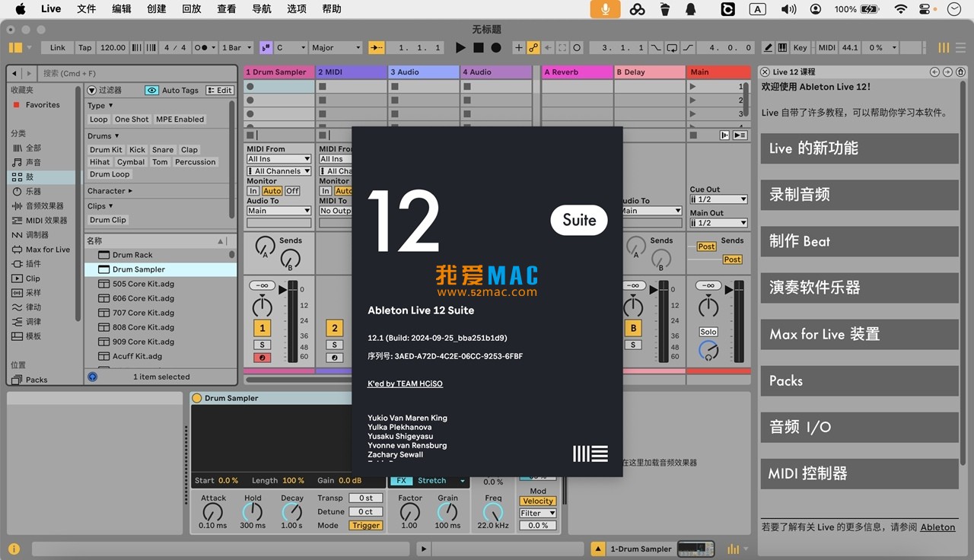Image resolution: width=974 pixels, height=560 pixels.
Task: Open the 1 Bar quantization dropdown
Action: point(236,47)
